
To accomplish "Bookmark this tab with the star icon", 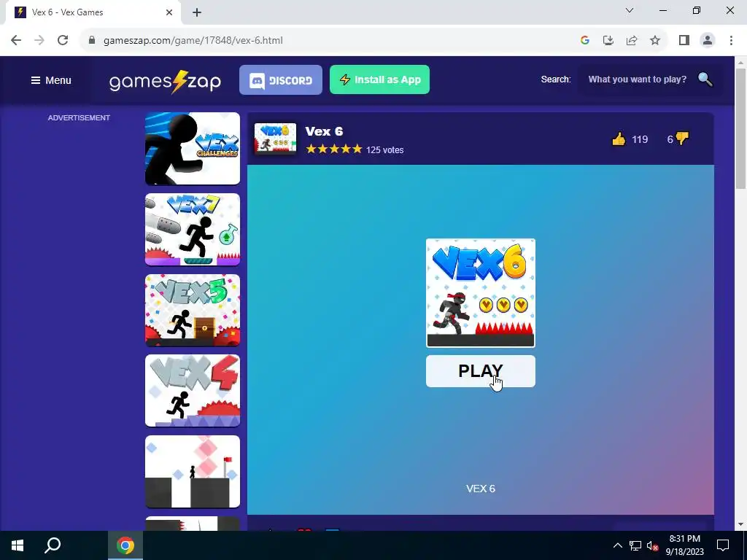I will point(655,41).
